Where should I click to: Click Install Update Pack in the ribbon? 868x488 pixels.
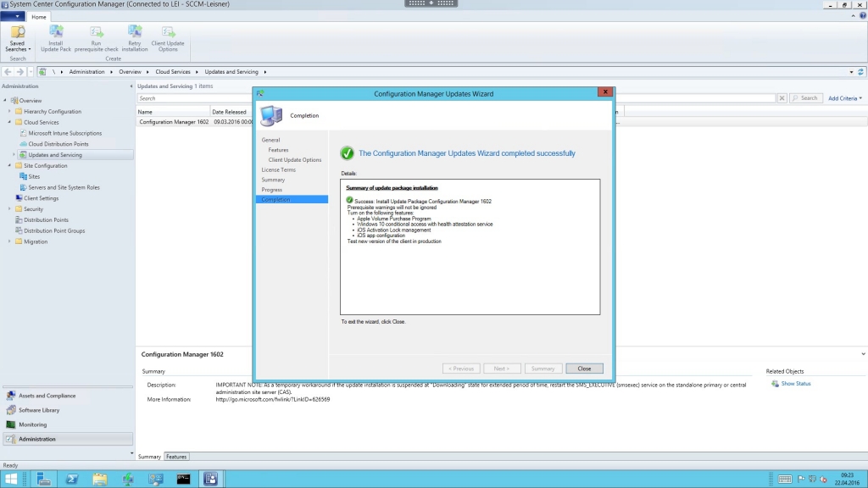pyautogui.click(x=56, y=37)
